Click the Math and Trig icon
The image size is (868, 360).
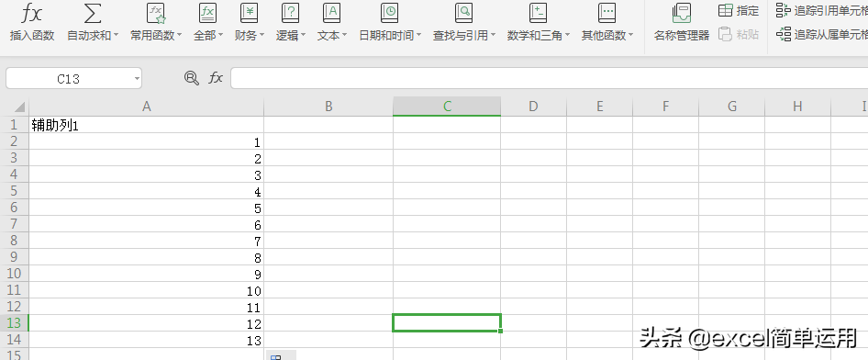click(x=538, y=13)
